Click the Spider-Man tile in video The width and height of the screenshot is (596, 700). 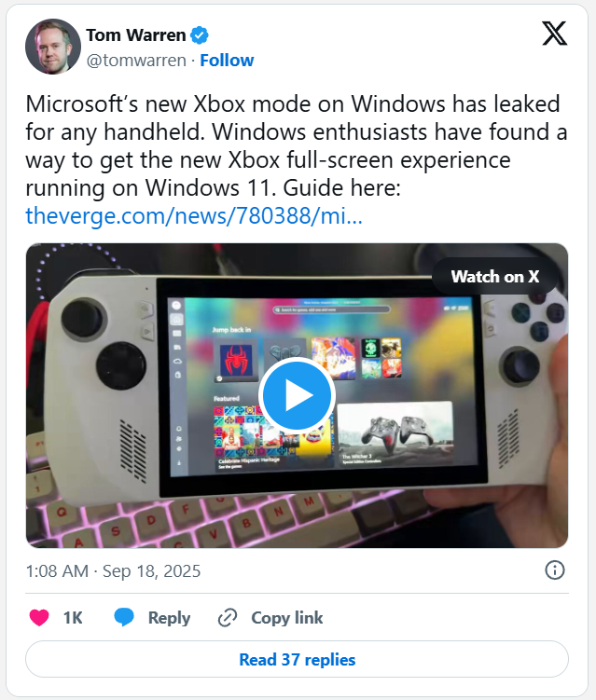click(x=236, y=360)
